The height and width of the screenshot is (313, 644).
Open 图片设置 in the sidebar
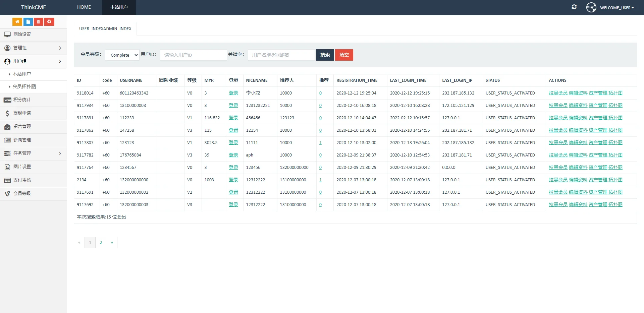point(22,167)
